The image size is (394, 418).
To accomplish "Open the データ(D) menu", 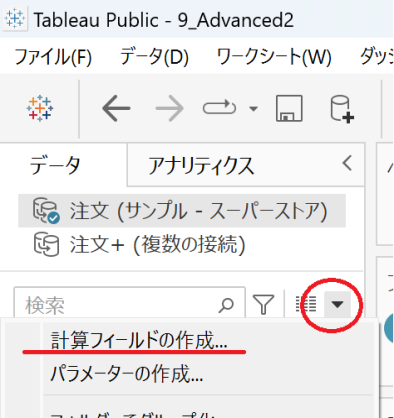I will pyautogui.click(x=154, y=57).
